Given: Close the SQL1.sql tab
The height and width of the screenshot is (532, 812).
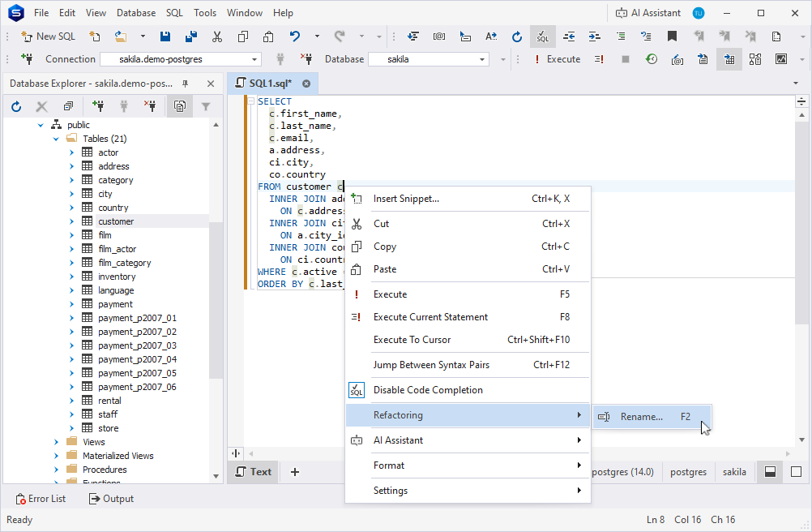Looking at the screenshot, I should tap(306, 84).
